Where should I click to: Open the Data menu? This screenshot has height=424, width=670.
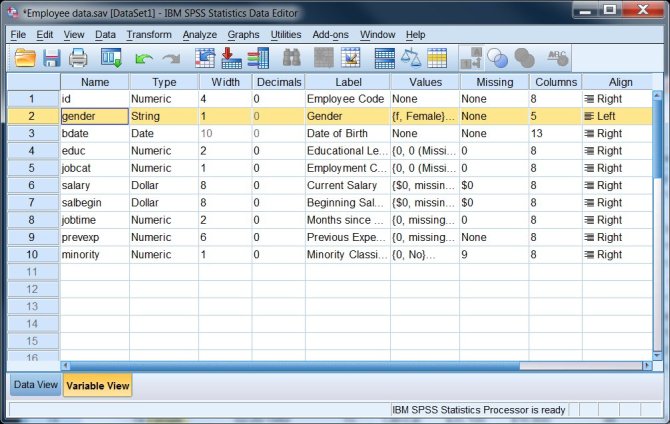click(x=105, y=35)
